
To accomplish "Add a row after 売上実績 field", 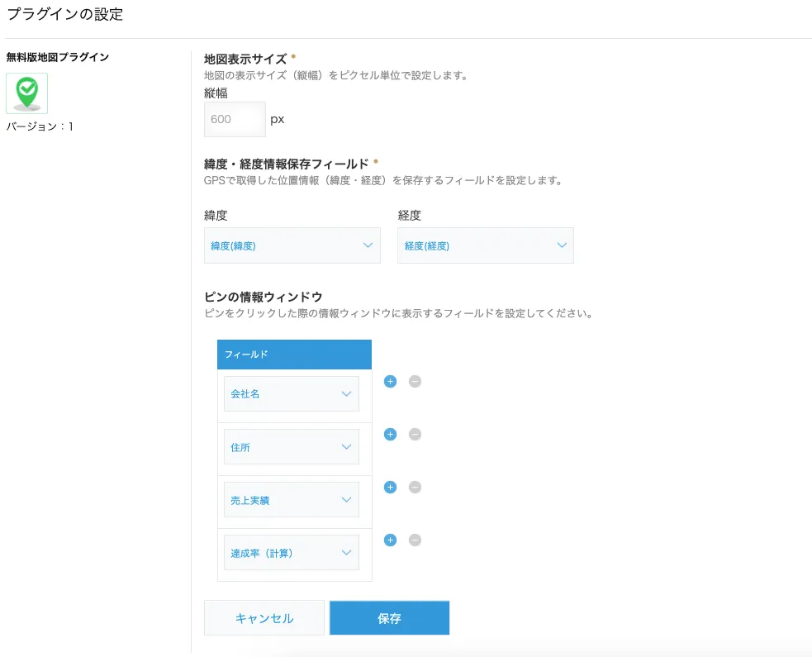I will tap(391, 488).
